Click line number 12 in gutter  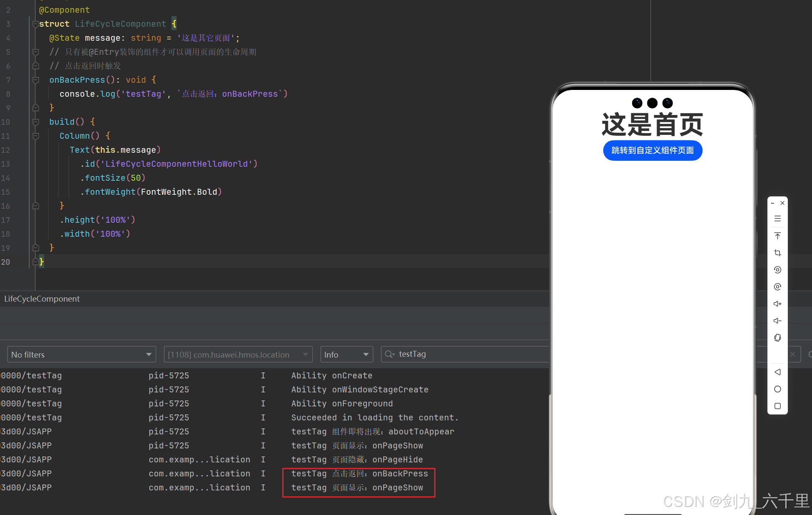pos(5,150)
